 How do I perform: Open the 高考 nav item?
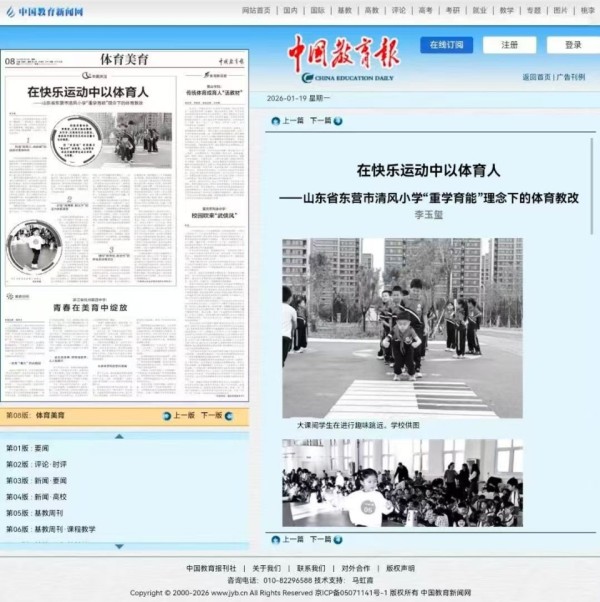425,10
